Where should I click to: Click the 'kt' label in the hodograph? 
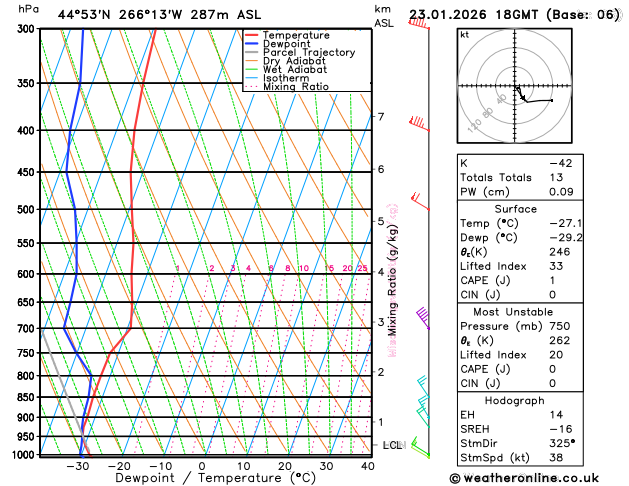coord(465,35)
